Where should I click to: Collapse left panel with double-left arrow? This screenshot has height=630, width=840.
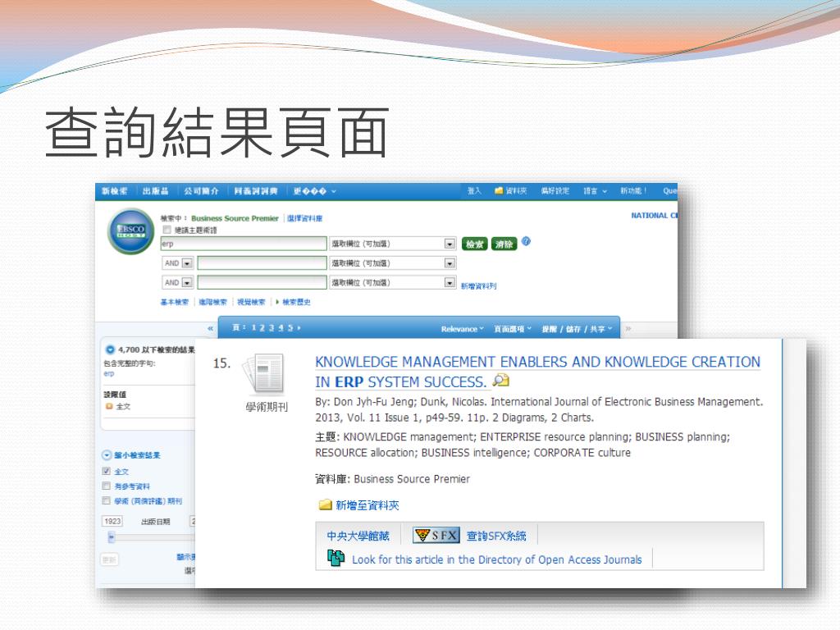click(x=211, y=328)
